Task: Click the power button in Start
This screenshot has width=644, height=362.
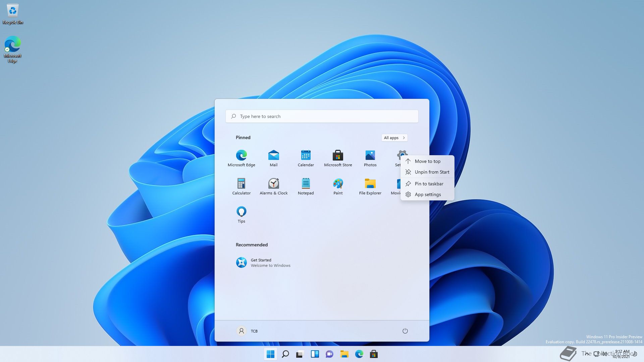Action: (405, 331)
